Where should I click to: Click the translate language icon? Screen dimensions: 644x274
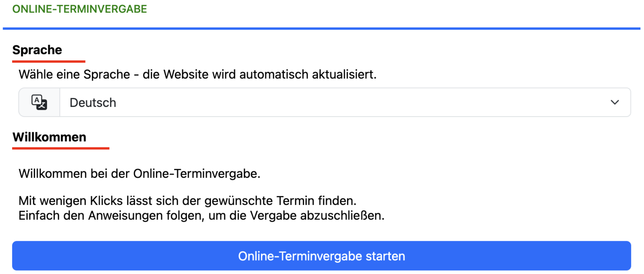39,102
